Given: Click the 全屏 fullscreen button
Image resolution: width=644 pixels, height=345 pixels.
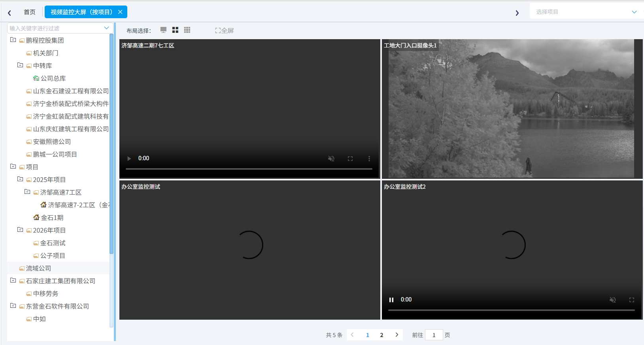Looking at the screenshot, I should [x=224, y=30].
